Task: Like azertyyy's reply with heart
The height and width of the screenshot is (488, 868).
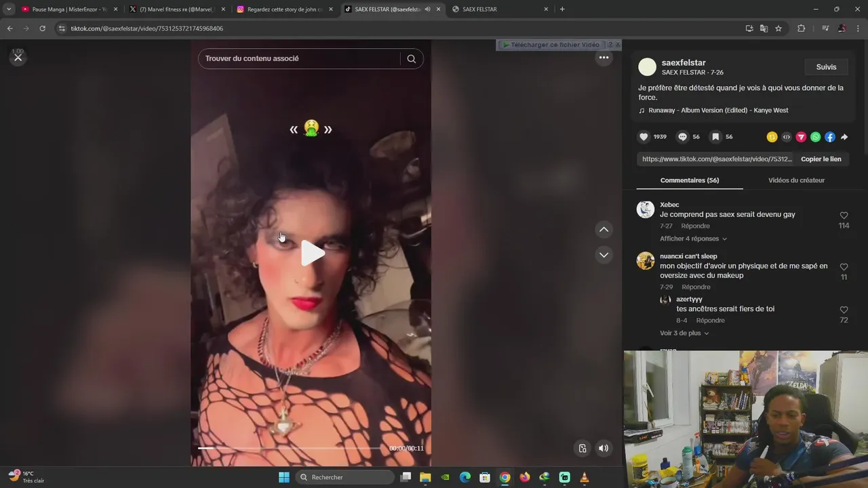Action: pyautogui.click(x=844, y=310)
